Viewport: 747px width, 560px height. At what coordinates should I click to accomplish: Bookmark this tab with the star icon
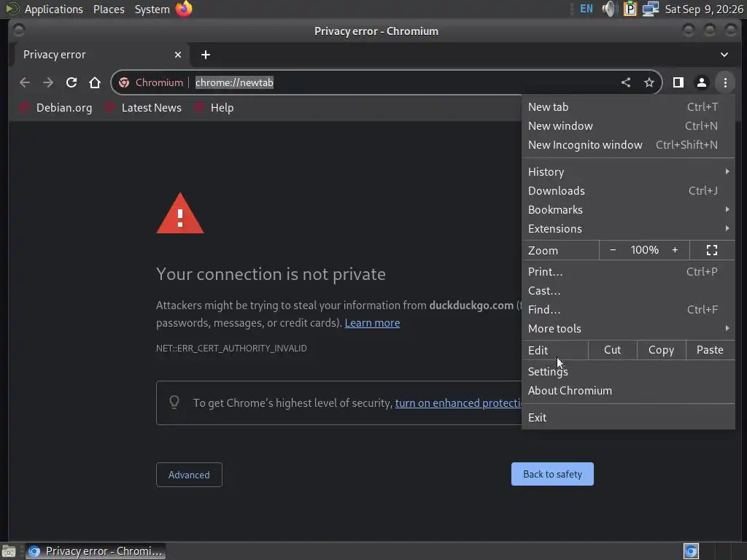tap(649, 82)
